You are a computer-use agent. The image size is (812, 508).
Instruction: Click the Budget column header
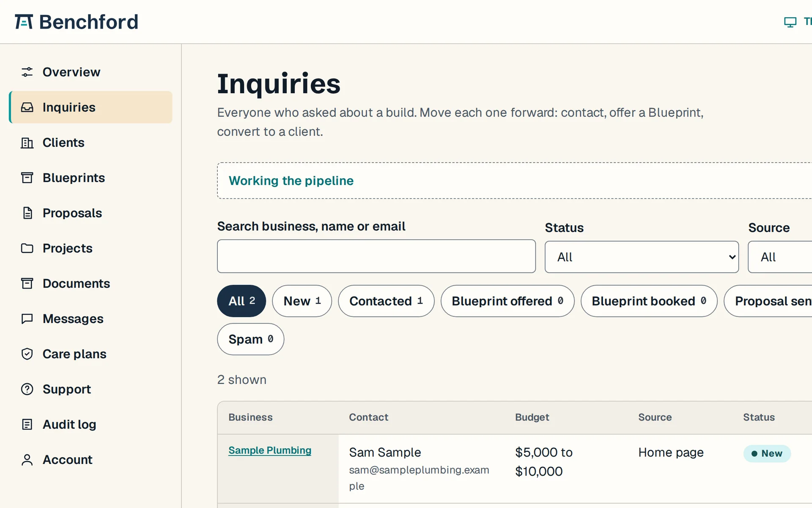(532, 417)
